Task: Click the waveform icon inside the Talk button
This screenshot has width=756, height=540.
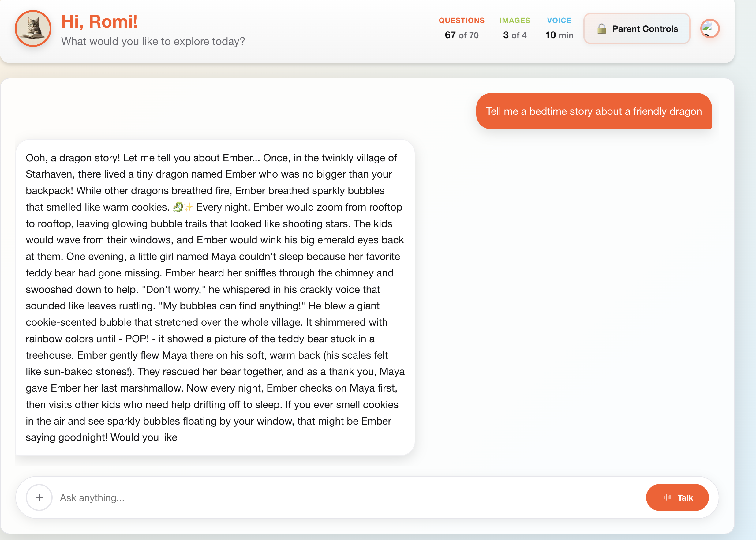Action: (667, 497)
